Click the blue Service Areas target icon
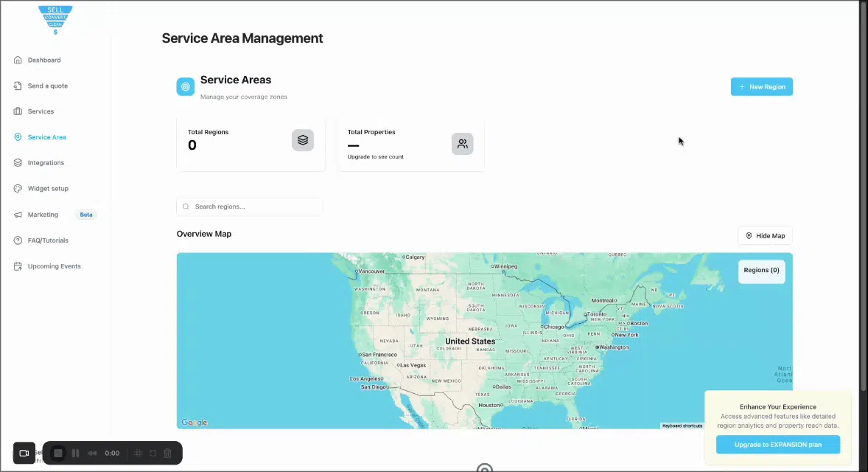This screenshot has width=868, height=472. (186, 86)
